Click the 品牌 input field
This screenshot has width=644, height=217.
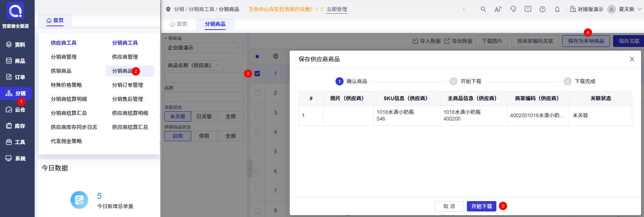pyautogui.click(x=204, y=97)
